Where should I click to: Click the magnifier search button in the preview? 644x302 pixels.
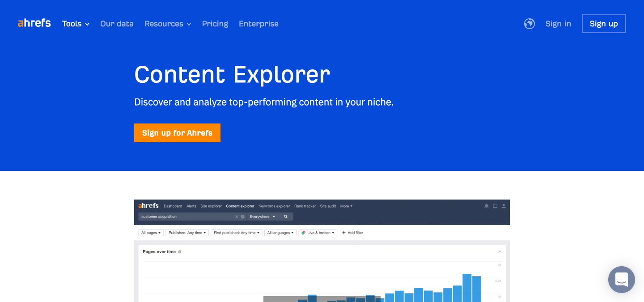coord(286,217)
